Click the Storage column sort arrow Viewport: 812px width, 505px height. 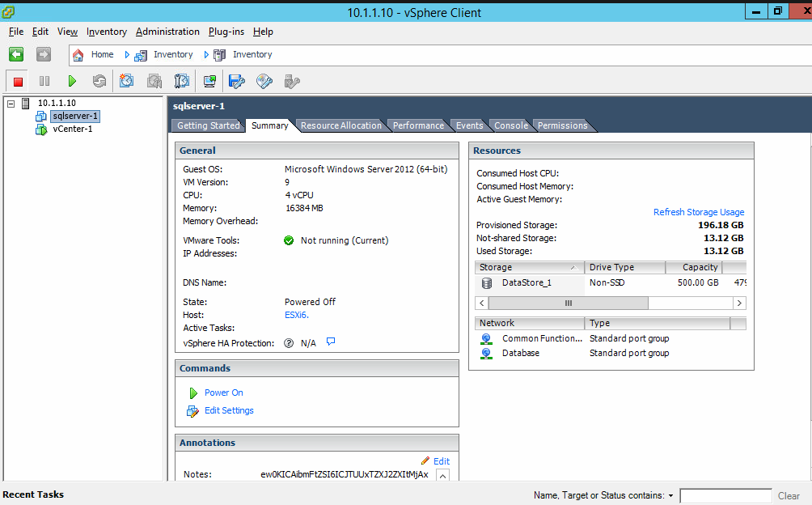tap(573, 267)
